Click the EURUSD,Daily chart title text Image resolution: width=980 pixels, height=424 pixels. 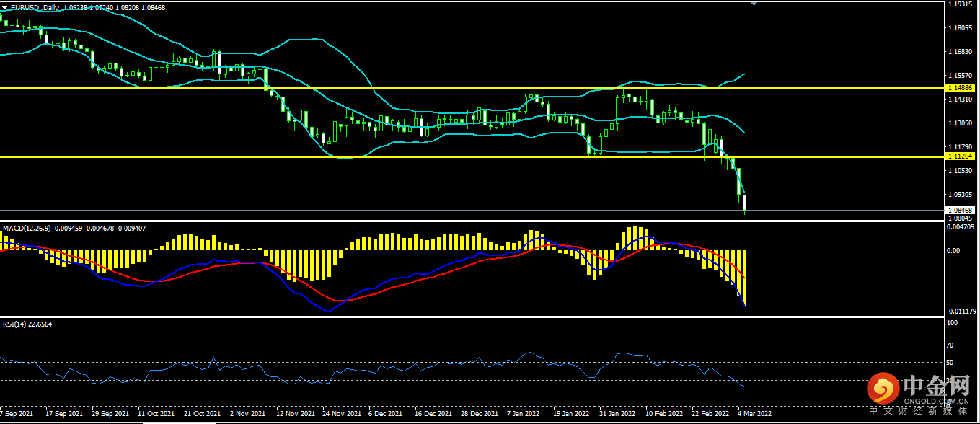35,7
